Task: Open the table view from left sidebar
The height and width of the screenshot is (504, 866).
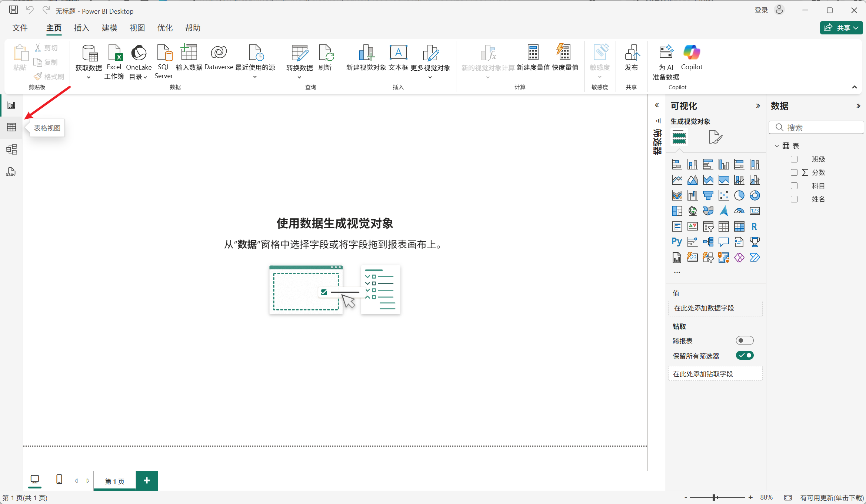Action: tap(11, 127)
